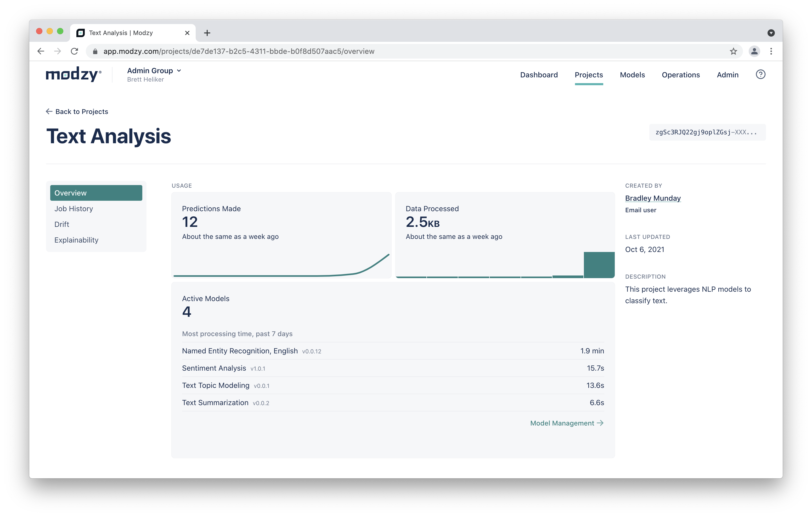Click the tallest Data Processed bar

pos(599,265)
